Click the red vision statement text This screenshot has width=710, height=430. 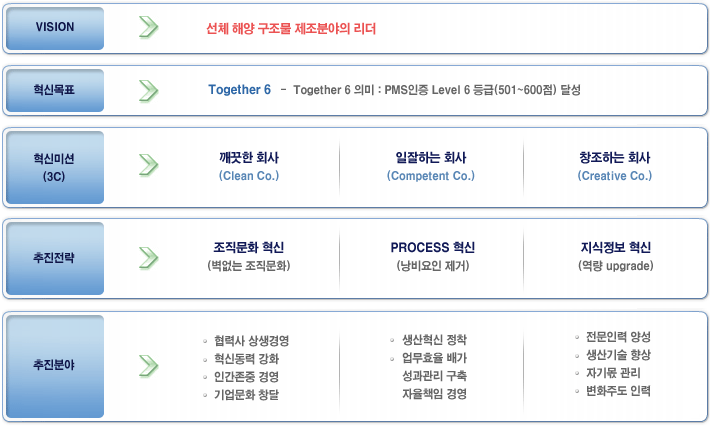coord(291,29)
